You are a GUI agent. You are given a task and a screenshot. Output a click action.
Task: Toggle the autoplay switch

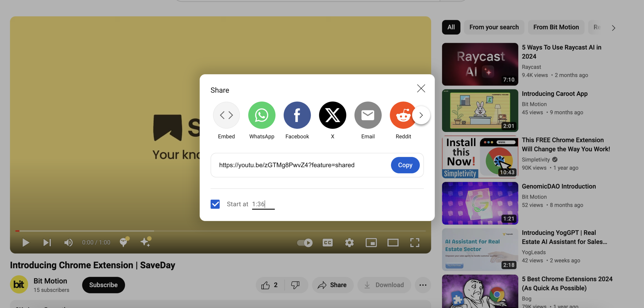305,243
